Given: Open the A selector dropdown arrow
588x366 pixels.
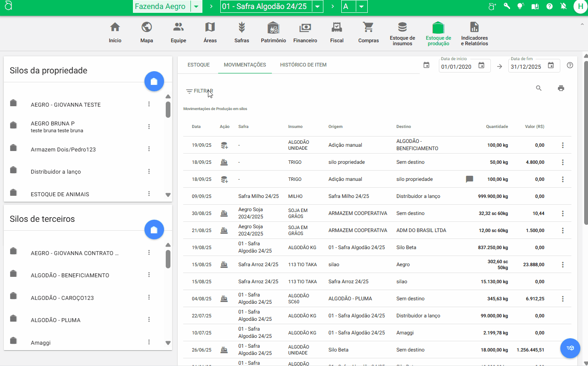Looking at the screenshot, I should point(361,7).
